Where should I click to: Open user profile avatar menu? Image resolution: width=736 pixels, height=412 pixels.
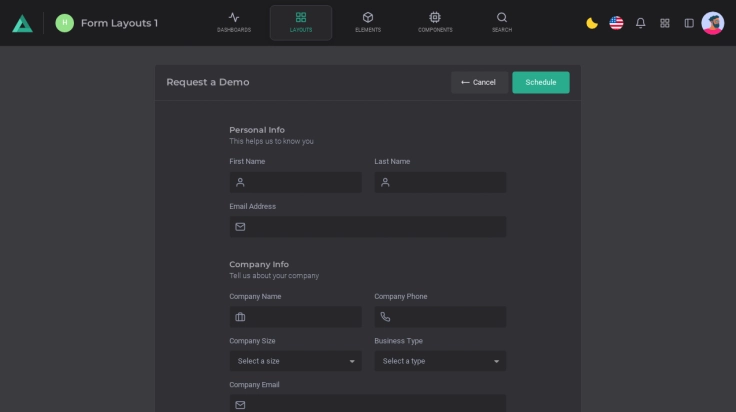pos(713,23)
